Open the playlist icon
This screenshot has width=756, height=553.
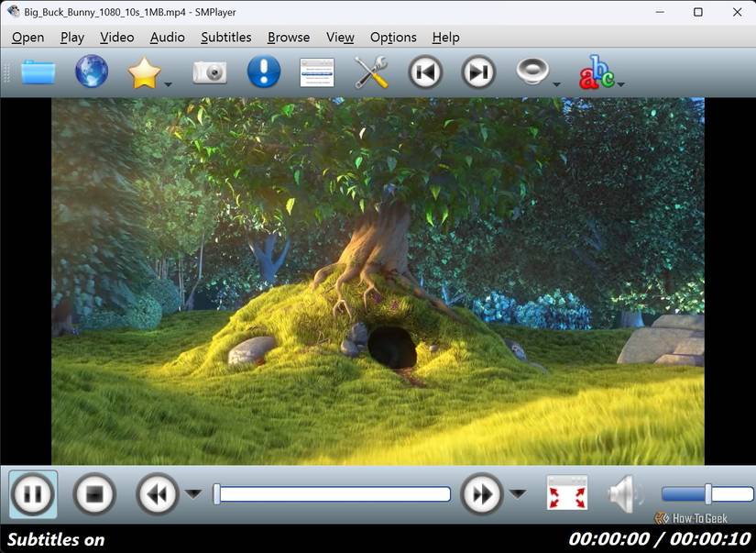point(317,72)
